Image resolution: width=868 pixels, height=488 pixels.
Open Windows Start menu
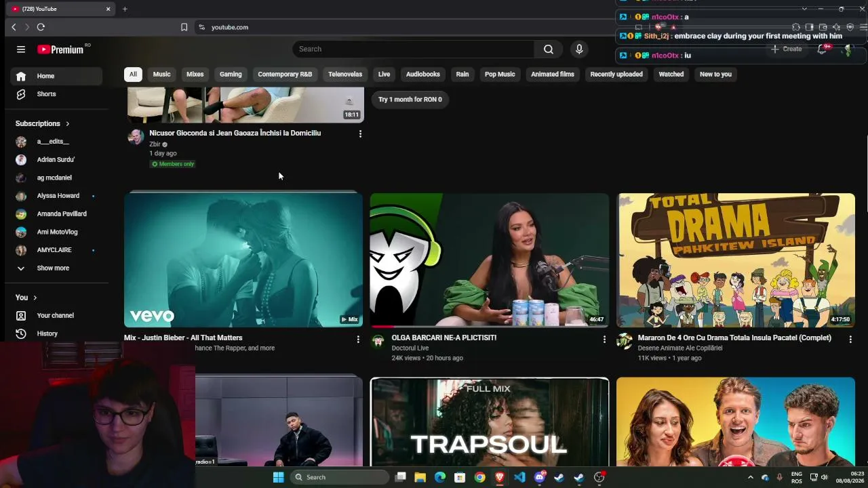click(278, 477)
